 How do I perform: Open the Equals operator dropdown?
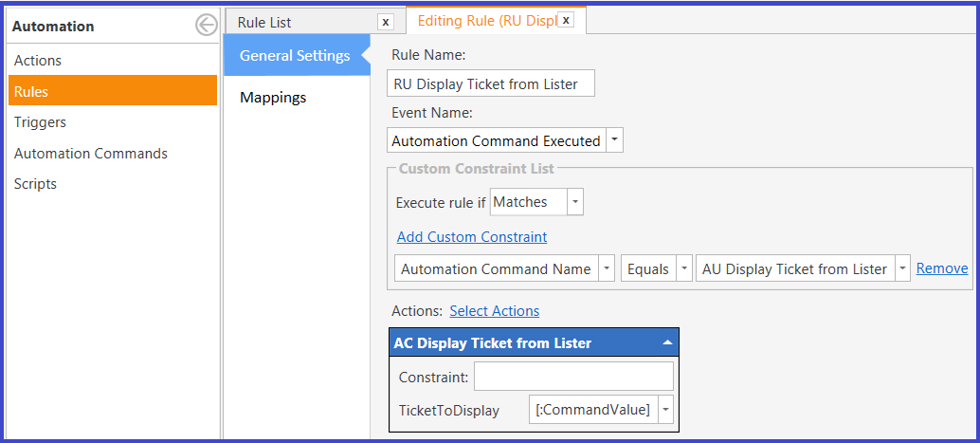tap(683, 268)
